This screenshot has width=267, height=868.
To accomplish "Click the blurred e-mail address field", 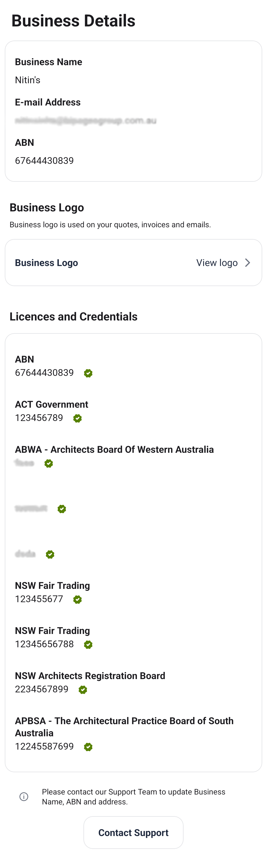I will click(86, 121).
